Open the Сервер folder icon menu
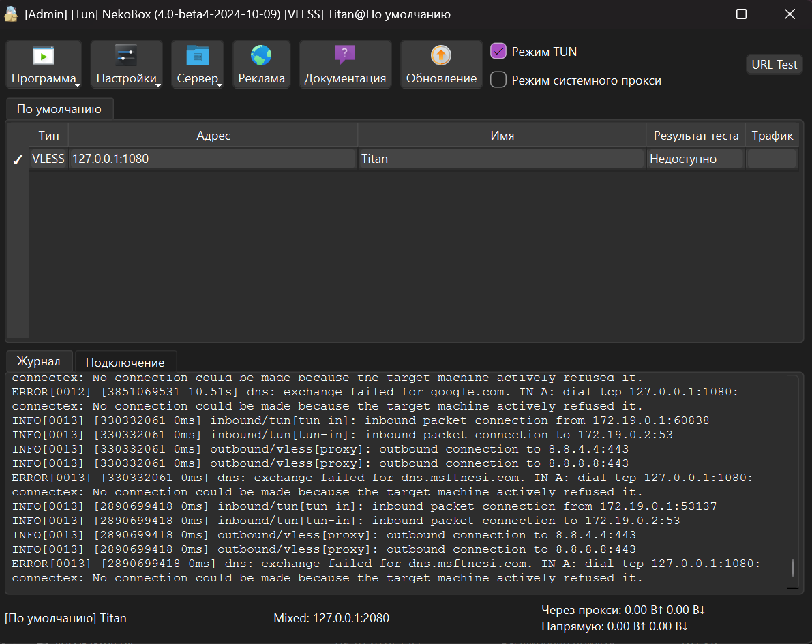 [x=198, y=65]
